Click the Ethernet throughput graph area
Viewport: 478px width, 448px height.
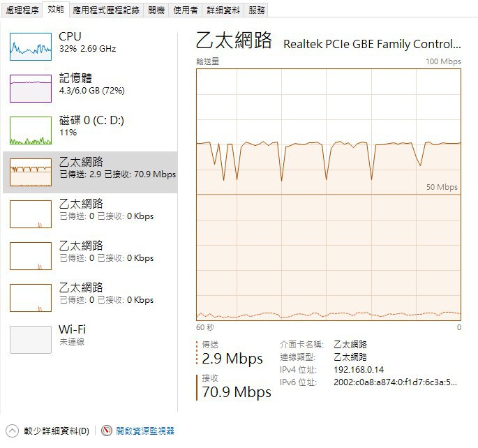click(x=329, y=195)
